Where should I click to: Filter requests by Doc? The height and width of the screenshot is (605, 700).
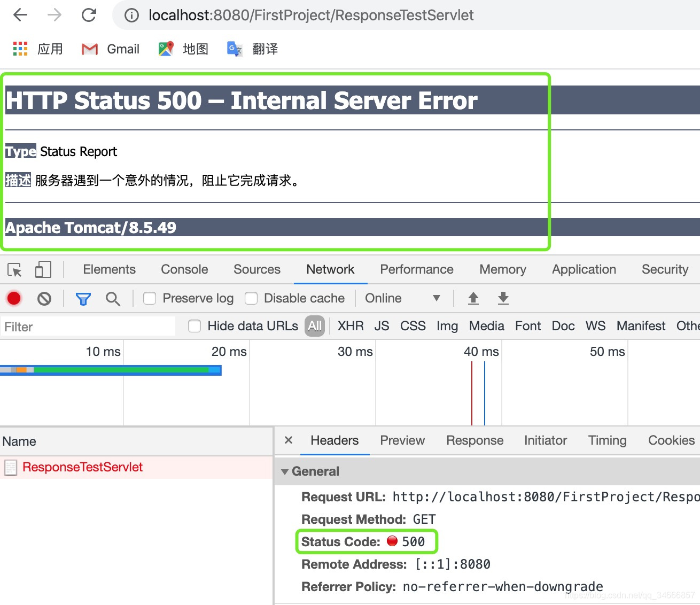pos(563,326)
